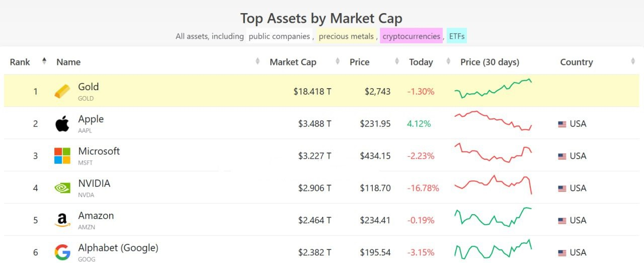Toggle the public companies filter

[279, 36]
